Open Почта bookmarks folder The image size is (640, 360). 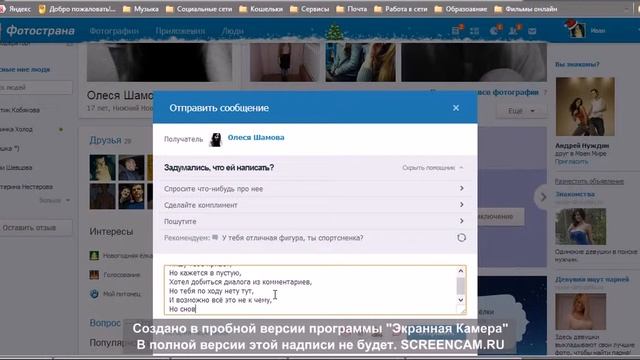click(352, 9)
